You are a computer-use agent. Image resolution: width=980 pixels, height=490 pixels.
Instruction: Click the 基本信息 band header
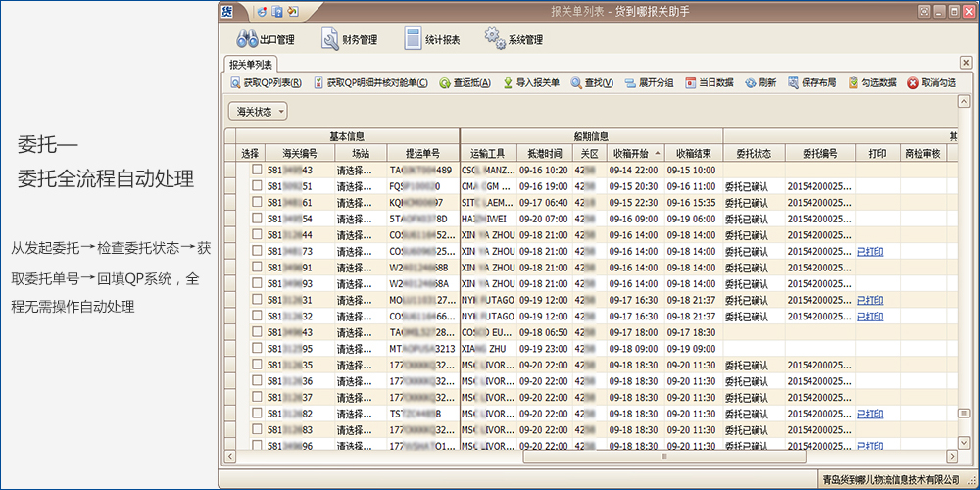pos(347,135)
